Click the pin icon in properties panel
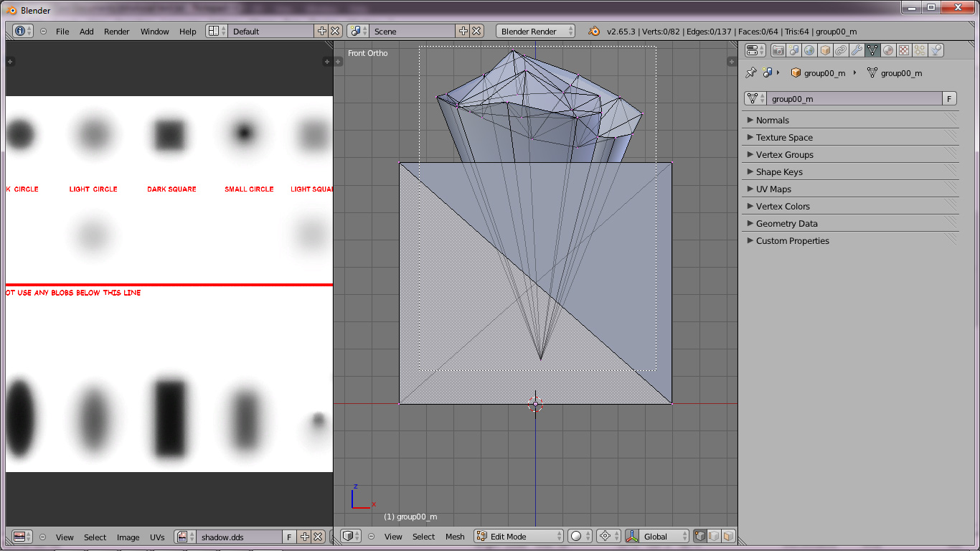Viewport: 980px width, 551px height. click(751, 73)
